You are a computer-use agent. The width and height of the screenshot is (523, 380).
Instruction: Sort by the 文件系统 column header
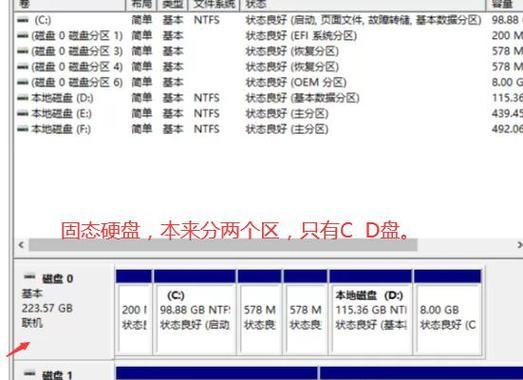[214, 4]
